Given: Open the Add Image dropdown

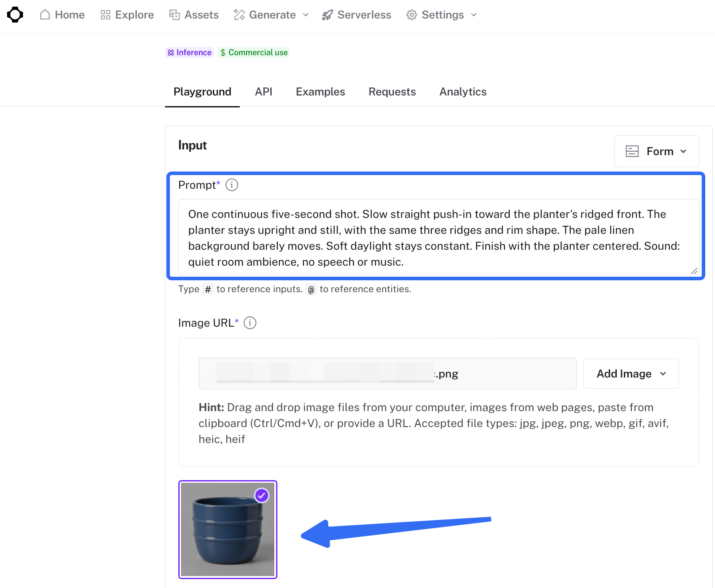Looking at the screenshot, I should point(631,374).
